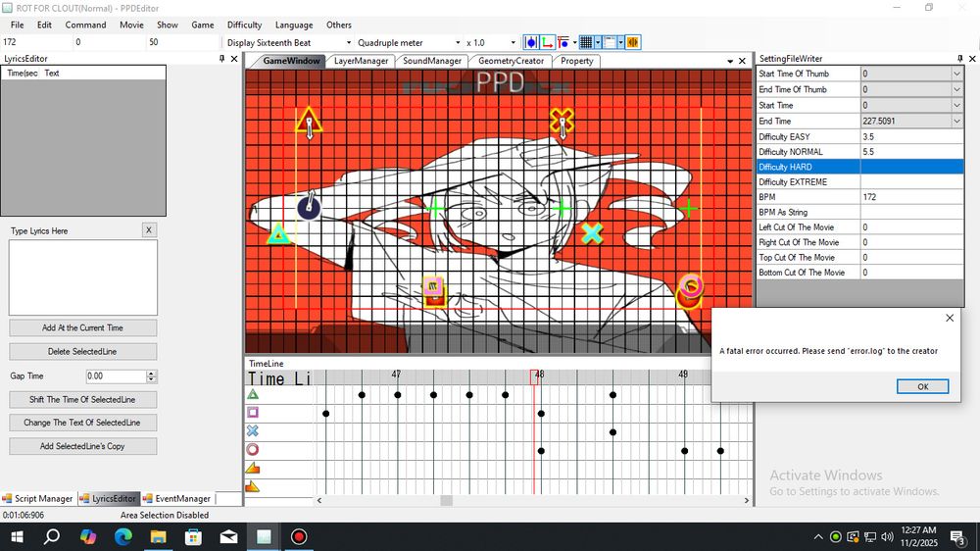
Task: Click the TimeLine horizontal scrollbar thumb
Action: [446, 500]
